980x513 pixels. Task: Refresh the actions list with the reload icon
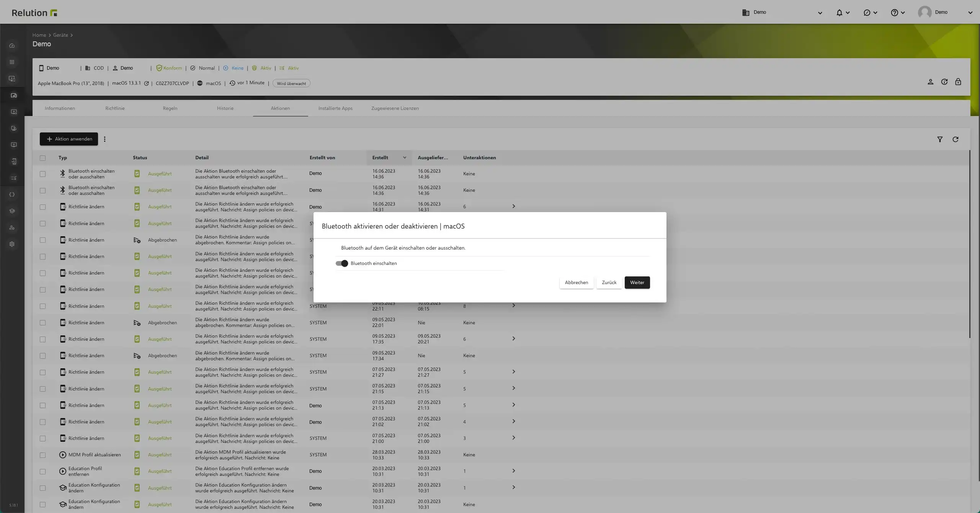coord(955,139)
